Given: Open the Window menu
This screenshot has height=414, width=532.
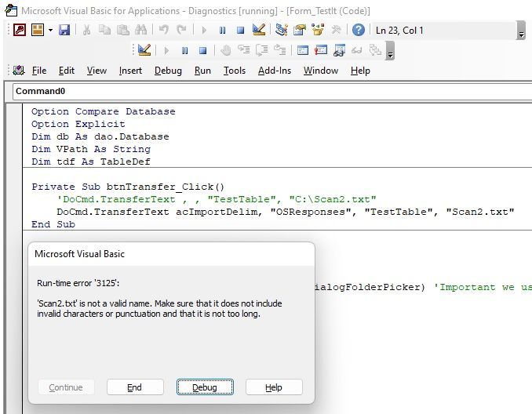Looking at the screenshot, I should point(321,71).
